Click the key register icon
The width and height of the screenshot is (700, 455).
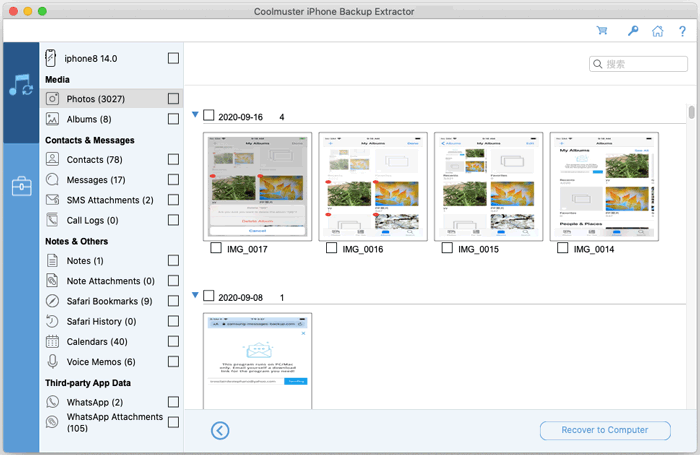(633, 30)
